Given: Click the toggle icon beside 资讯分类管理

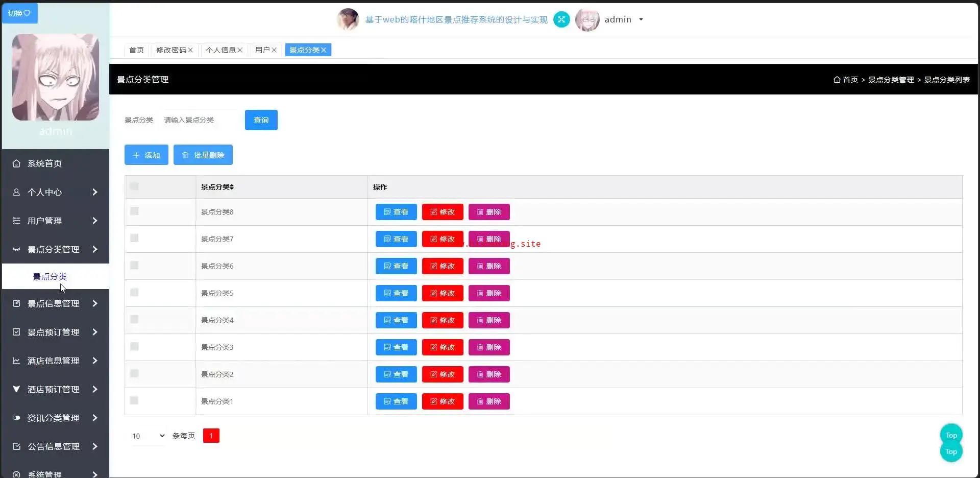Looking at the screenshot, I should [16, 418].
